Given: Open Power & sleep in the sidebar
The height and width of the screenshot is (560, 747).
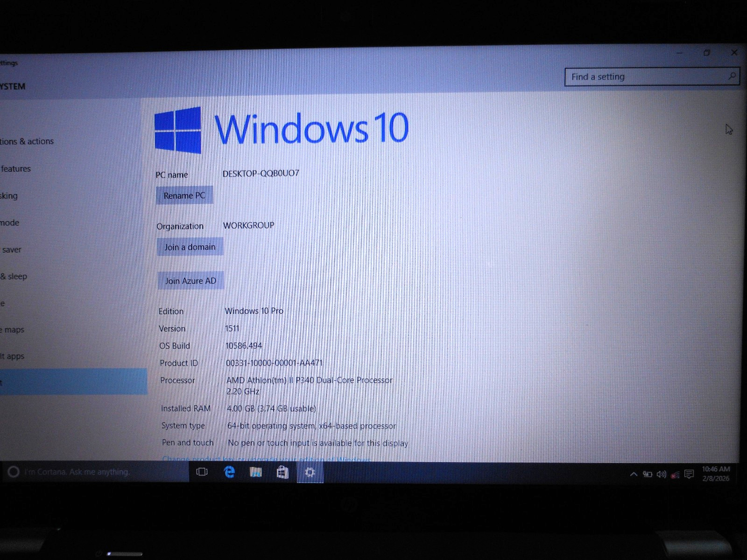Looking at the screenshot, I should pyautogui.click(x=14, y=276).
